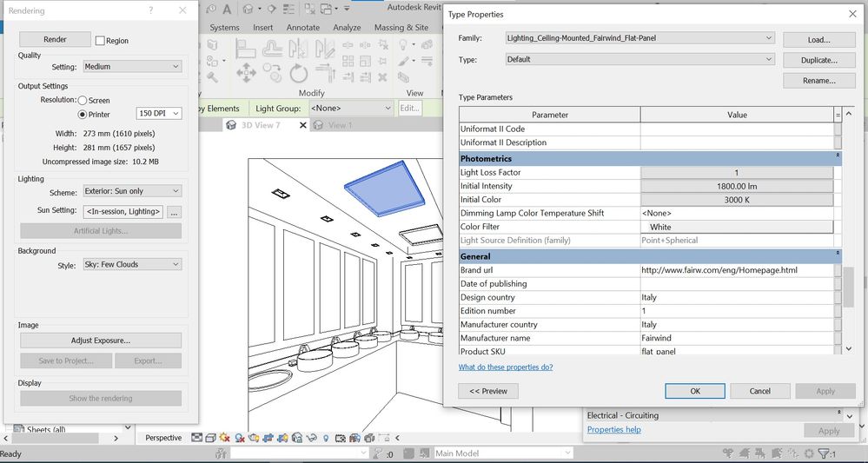Close the 3D View 7 tab
The image size is (868, 463).
coord(302,125)
